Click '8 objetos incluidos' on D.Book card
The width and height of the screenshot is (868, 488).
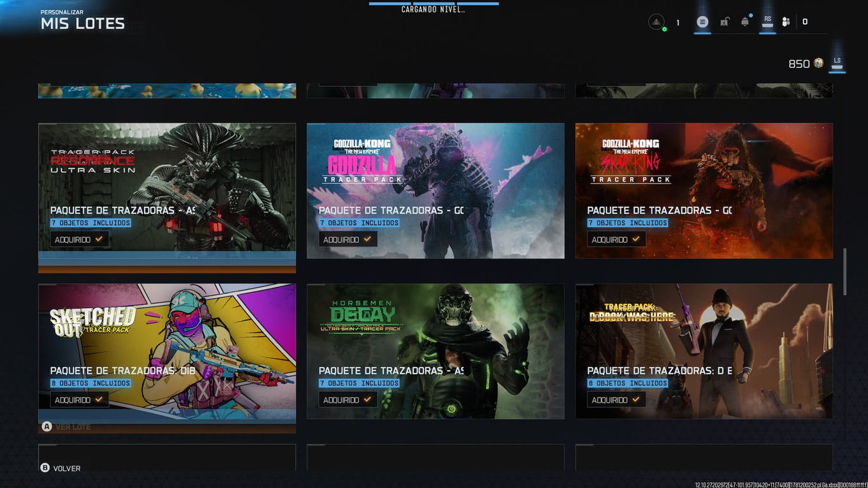(628, 383)
